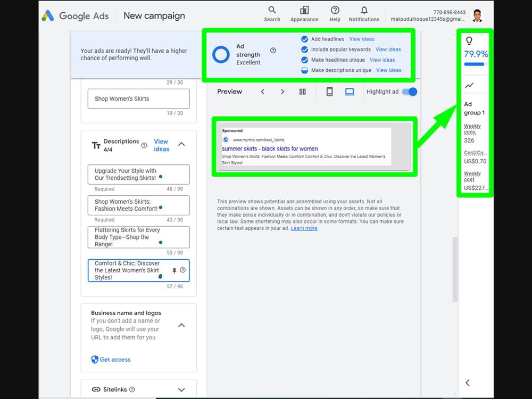Click the preview area vertical scrollbar
The height and width of the screenshot is (399, 532).
(x=455, y=269)
